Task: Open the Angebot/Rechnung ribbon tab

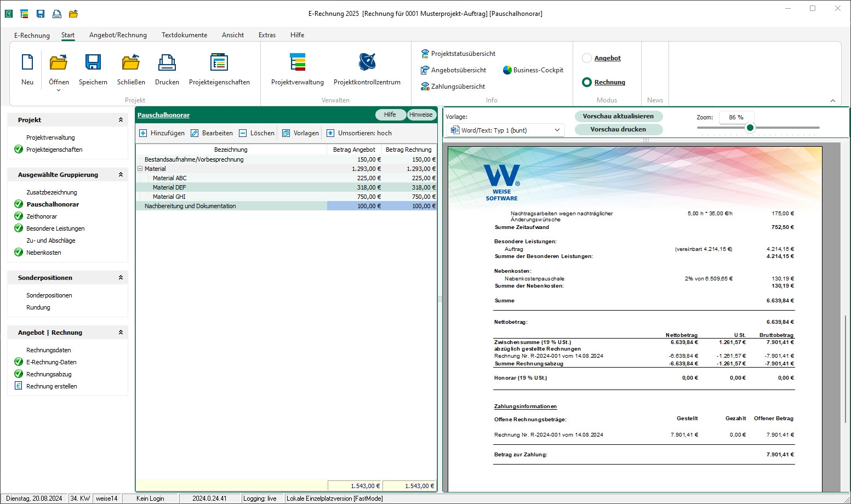Action: [118, 35]
